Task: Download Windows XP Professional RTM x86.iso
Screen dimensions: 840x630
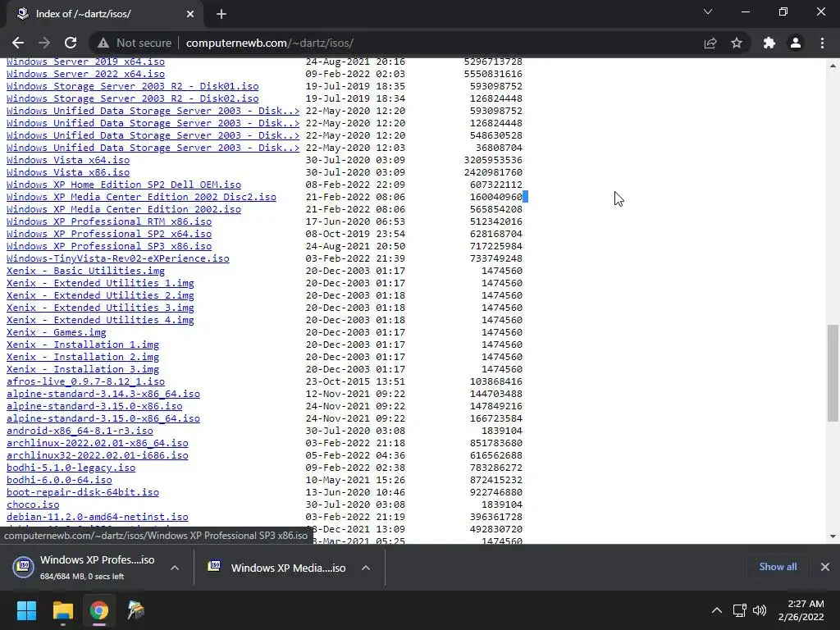Action: 109,221
